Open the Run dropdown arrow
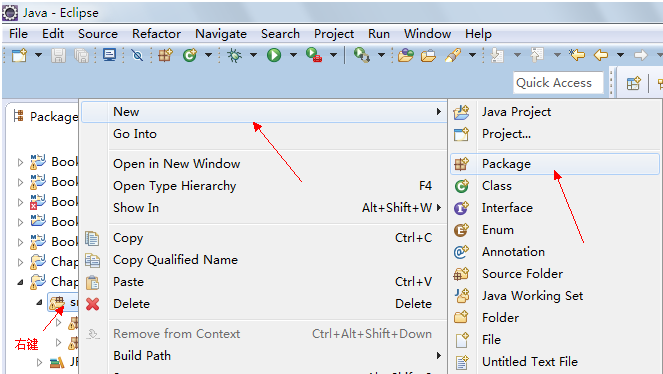This screenshot has width=663, height=374. pyautogui.click(x=293, y=55)
